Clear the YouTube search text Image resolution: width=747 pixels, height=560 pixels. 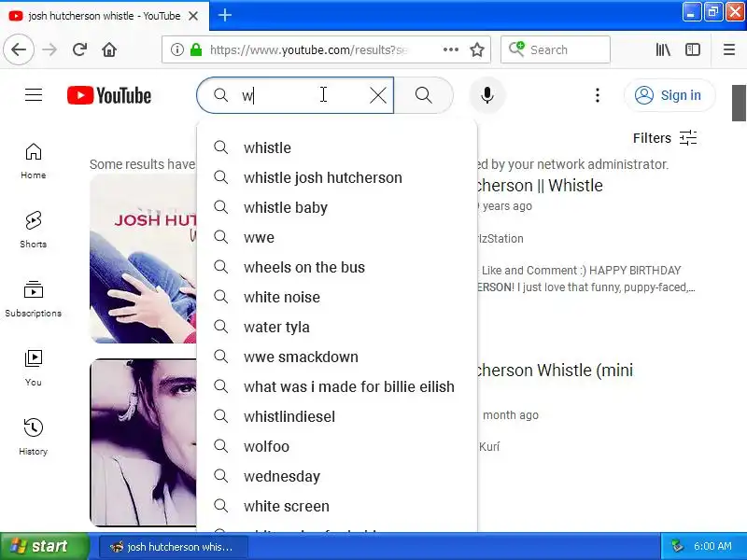pos(378,95)
